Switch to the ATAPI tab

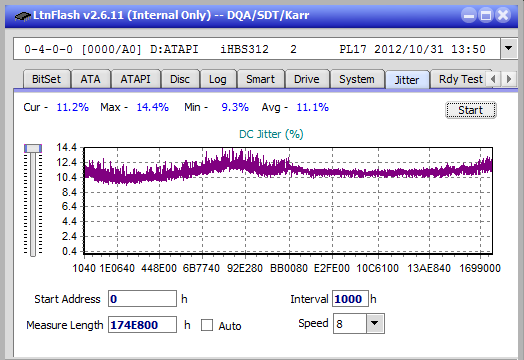pos(135,79)
